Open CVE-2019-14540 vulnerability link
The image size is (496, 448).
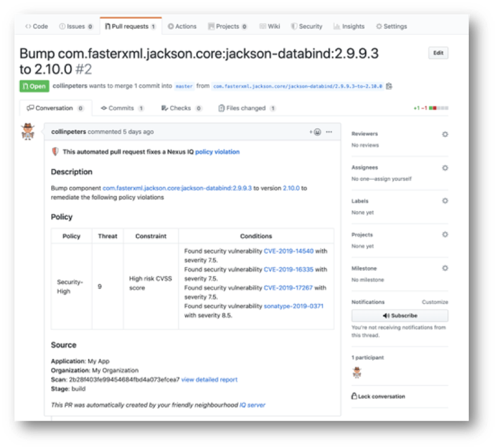[289, 251]
